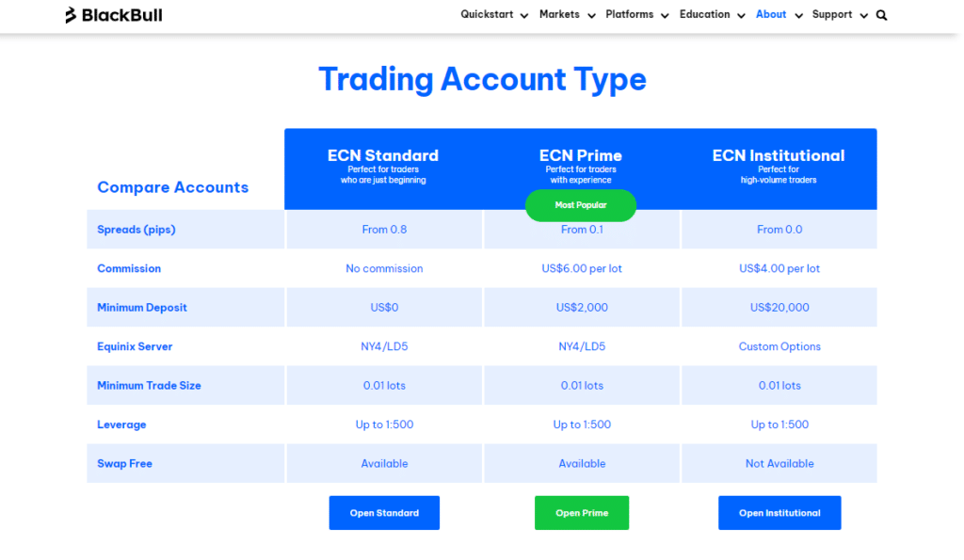Viewport: 964px width, 560px height.
Task: Click the US$4.00 per lot cell
Action: click(x=779, y=268)
